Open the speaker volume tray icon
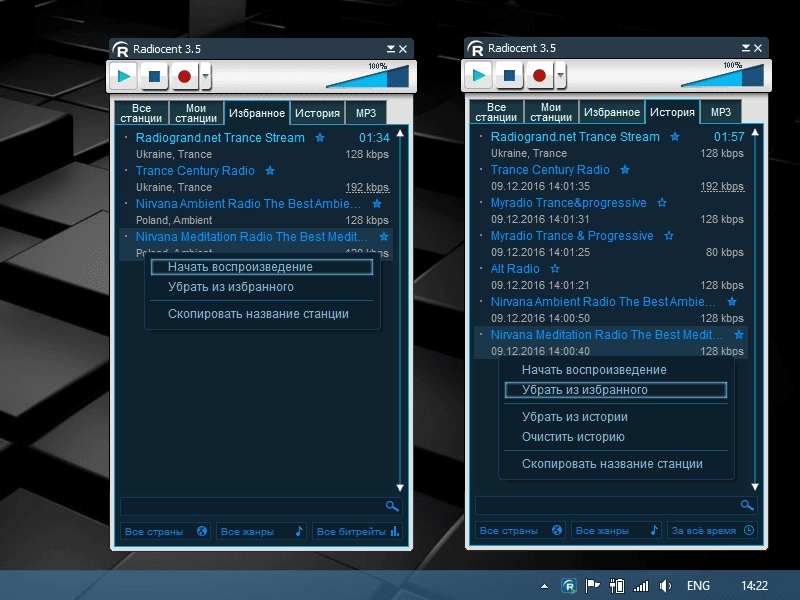800x600 pixels. click(665, 586)
